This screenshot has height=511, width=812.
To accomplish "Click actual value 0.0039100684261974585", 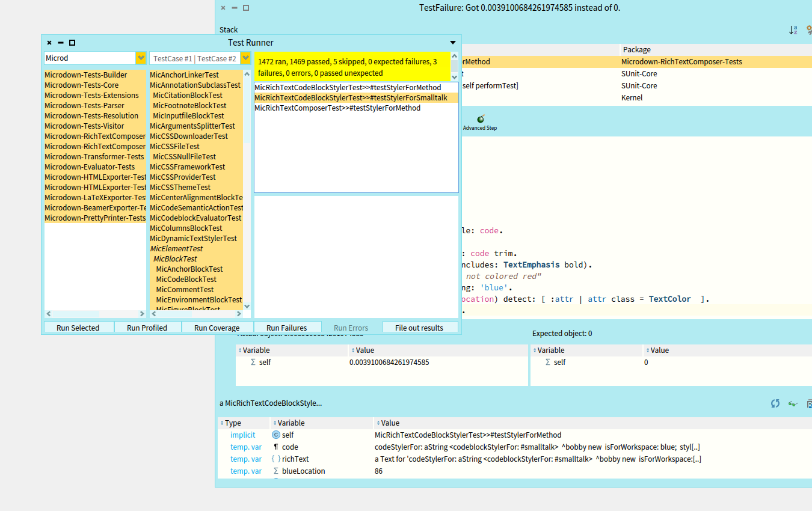I will coord(389,362).
